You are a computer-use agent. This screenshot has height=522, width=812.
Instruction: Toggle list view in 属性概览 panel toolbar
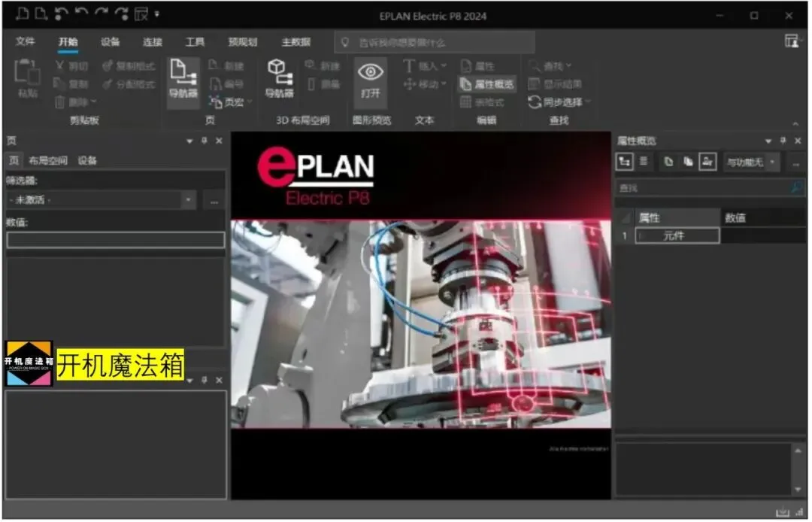pyautogui.click(x=645, y=162)
